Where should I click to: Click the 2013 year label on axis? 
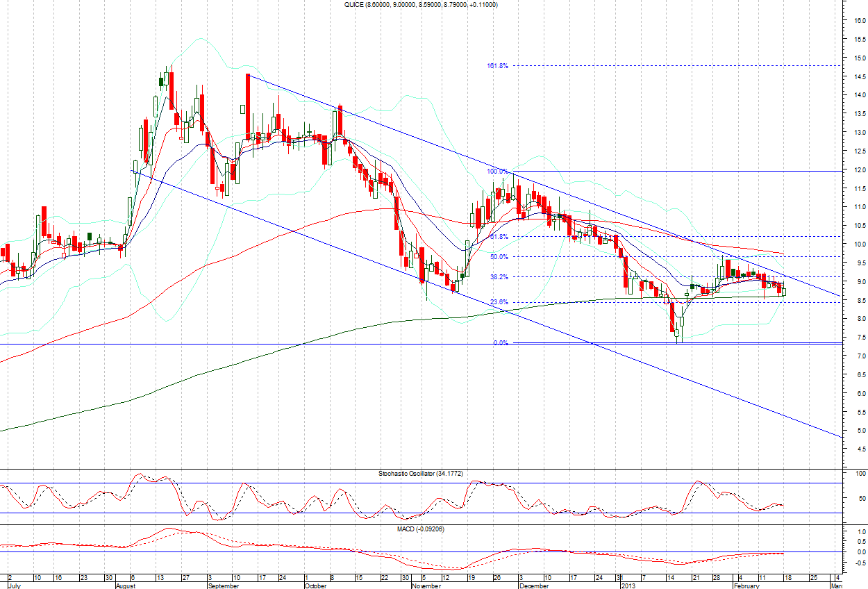click(x=628, y=586)
